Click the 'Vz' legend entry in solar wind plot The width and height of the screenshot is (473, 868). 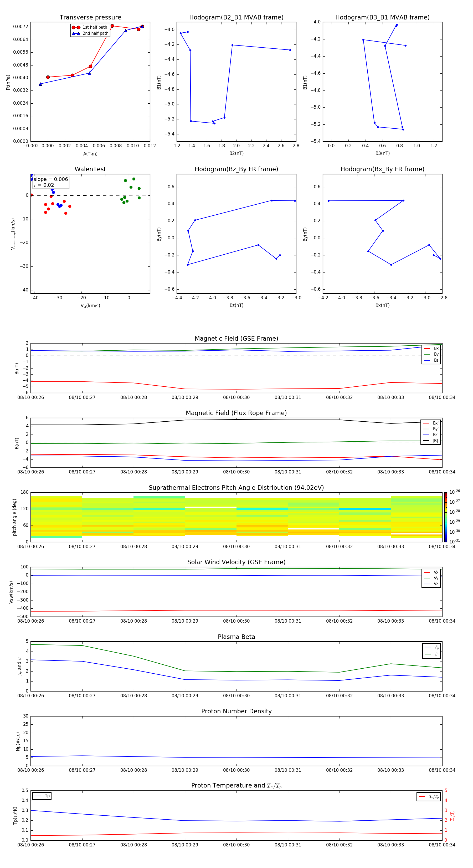tap(431, 584)
